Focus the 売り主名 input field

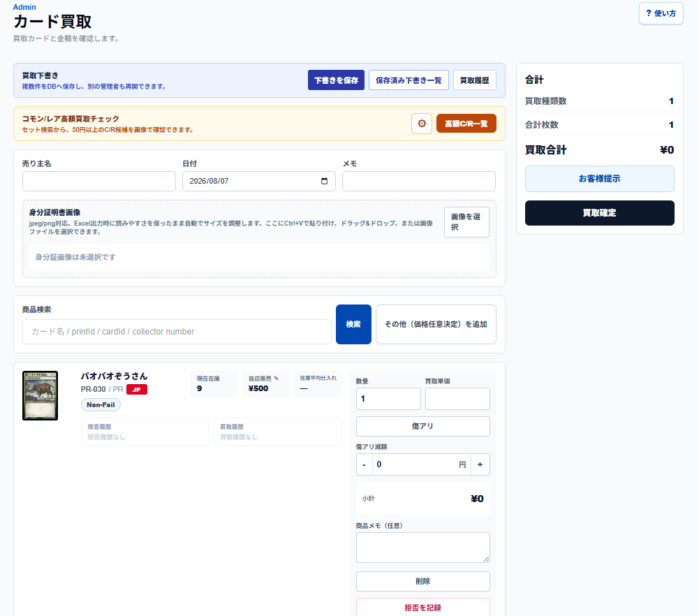99,182
